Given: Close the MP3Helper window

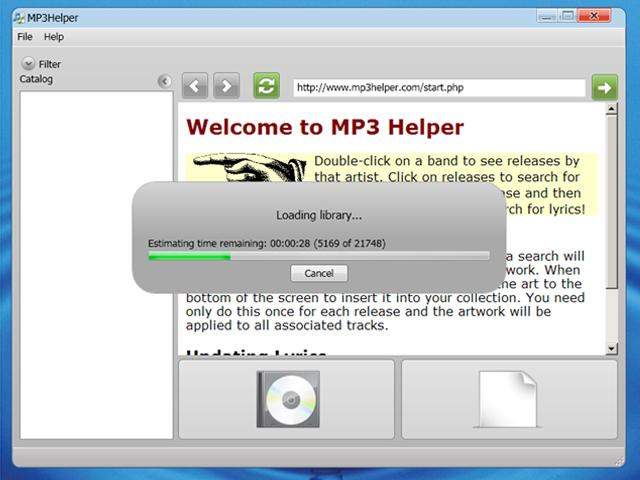Looking at the screenshot, I should 594,16.
